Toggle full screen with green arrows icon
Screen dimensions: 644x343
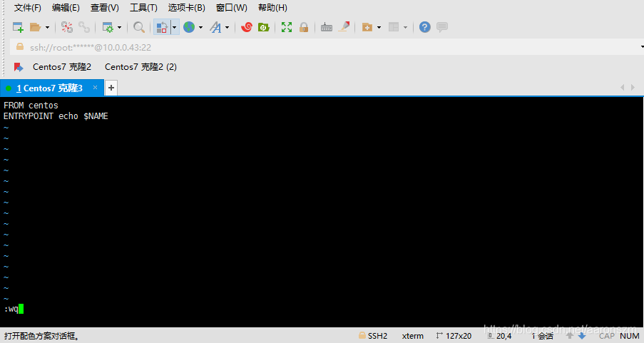pyautogui.click(x=287, y=27)
